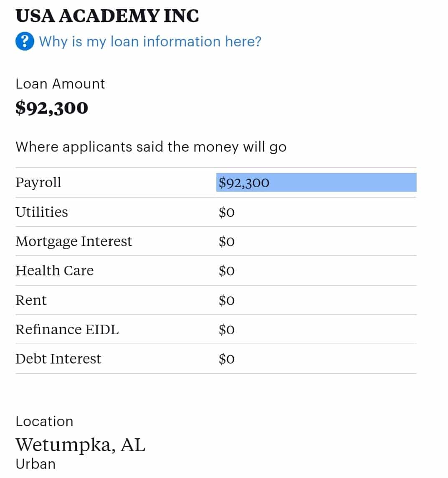This screenshot has width=448, height=478.
Task: Click the Urban classification text
Action: [x=35, y=464]
